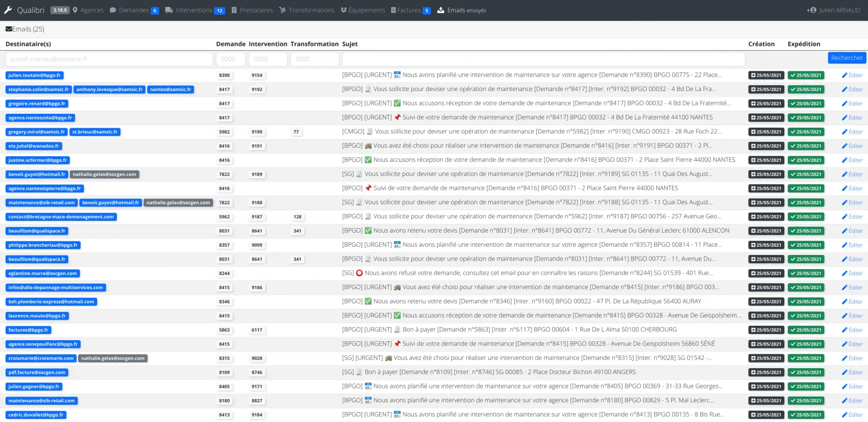Click the Prestataires building icon
868x422 pixels.
pyautogui.click(x=234, y=10)
